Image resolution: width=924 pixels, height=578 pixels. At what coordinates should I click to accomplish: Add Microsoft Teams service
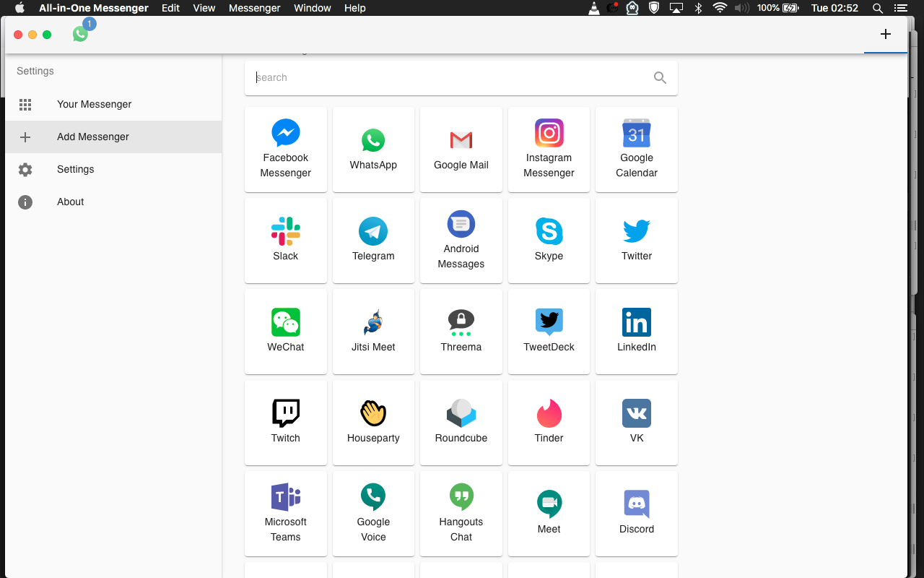coord(286,514)
